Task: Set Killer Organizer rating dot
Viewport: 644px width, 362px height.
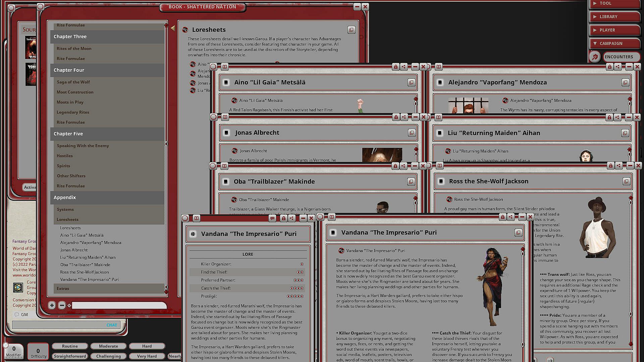Action: [x=302, y=264]
